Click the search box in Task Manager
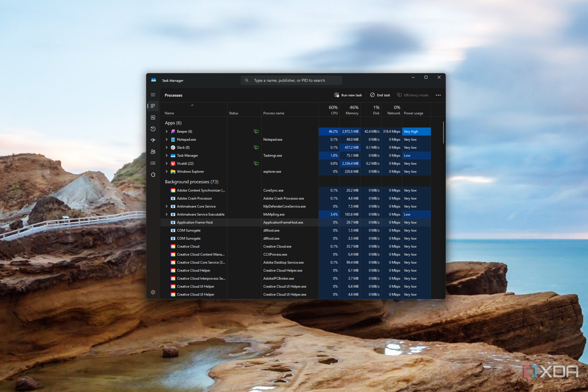Screen dimensions: 588x392 (291, 80)
